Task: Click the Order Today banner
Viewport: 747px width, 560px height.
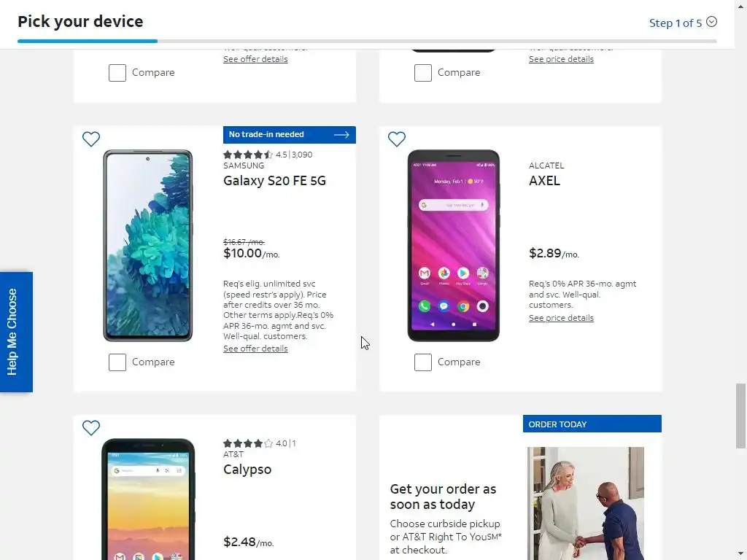Action: point(592,424)
